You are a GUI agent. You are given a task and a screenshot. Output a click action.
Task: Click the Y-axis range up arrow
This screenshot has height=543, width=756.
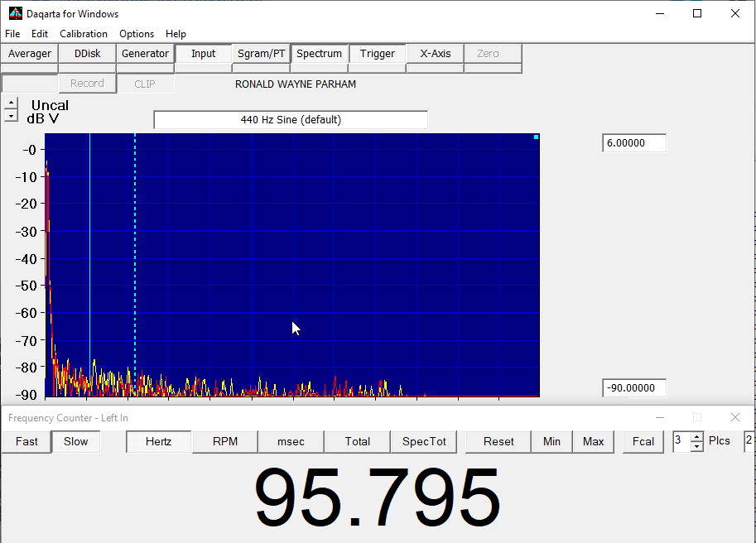(x=10, y=103)
